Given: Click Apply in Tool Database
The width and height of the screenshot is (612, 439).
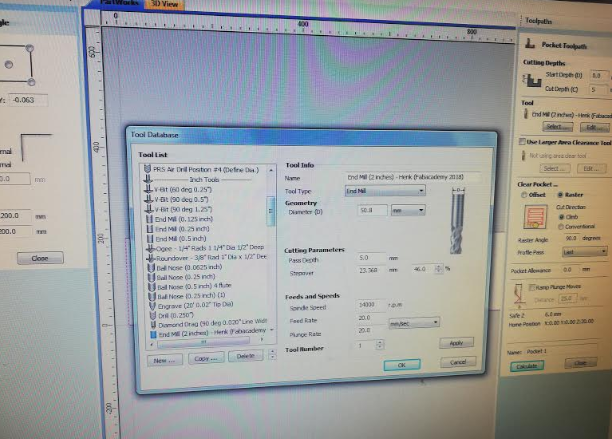Looking at the screenshot, I should (456, 343).
